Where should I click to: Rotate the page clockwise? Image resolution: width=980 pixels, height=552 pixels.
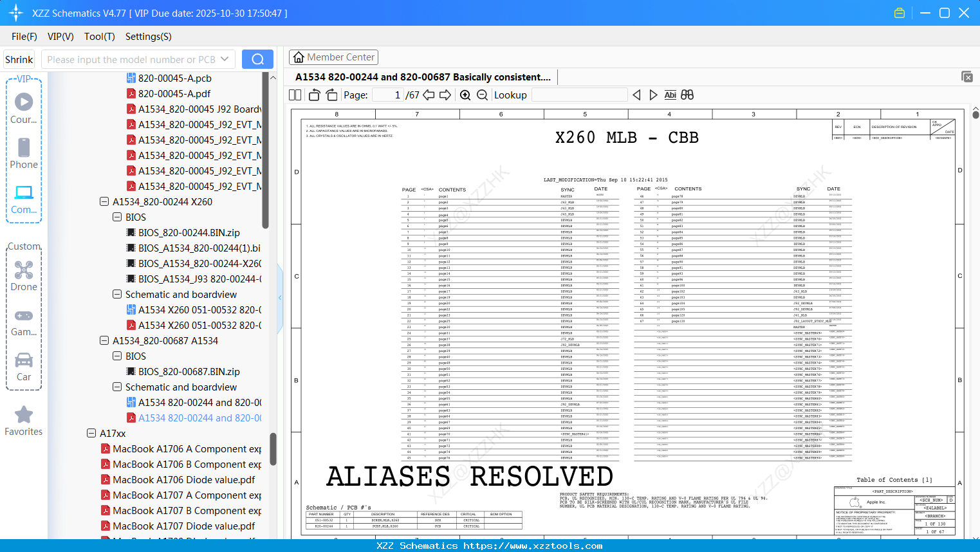(332, 95)
